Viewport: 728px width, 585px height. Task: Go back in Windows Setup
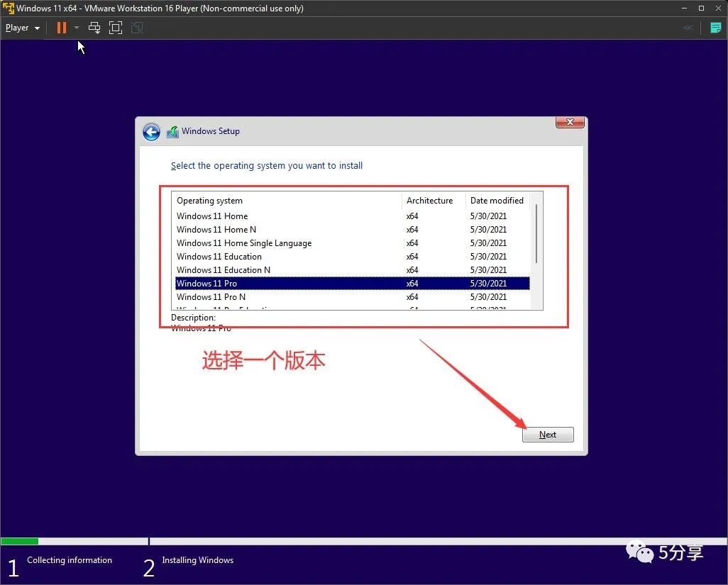coord(151,132)
